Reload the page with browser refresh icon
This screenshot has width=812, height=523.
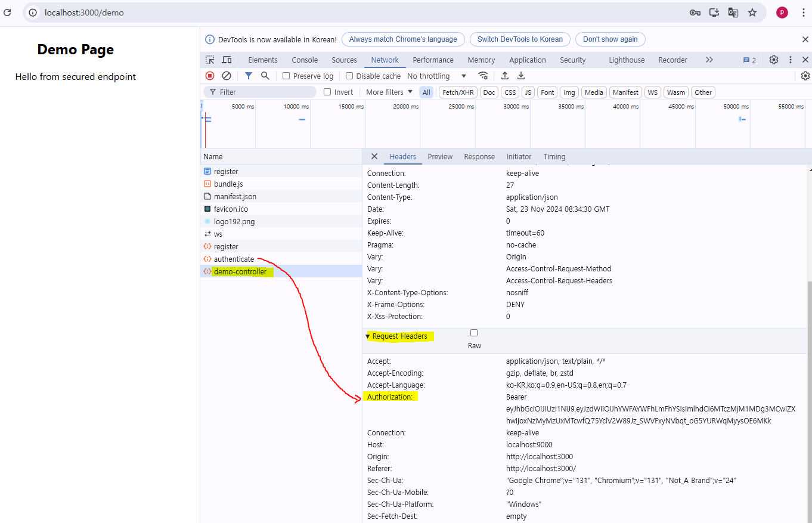[8, 12]
